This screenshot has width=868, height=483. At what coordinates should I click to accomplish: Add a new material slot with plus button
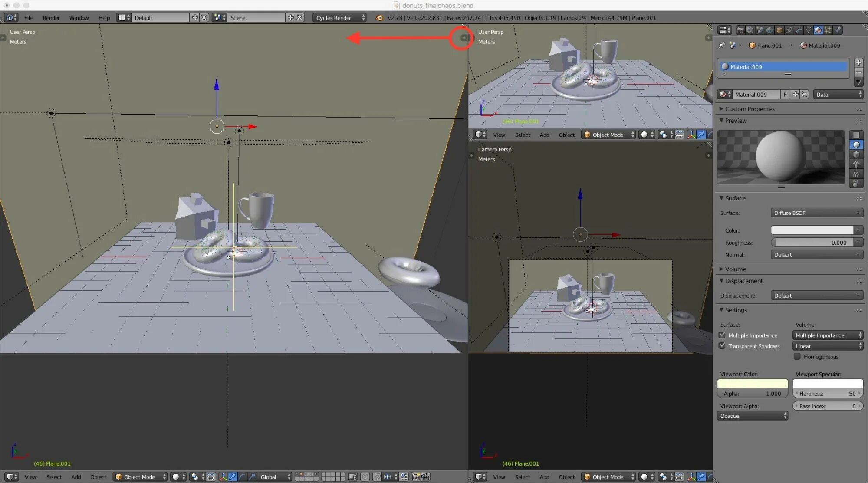coord(858,62)
